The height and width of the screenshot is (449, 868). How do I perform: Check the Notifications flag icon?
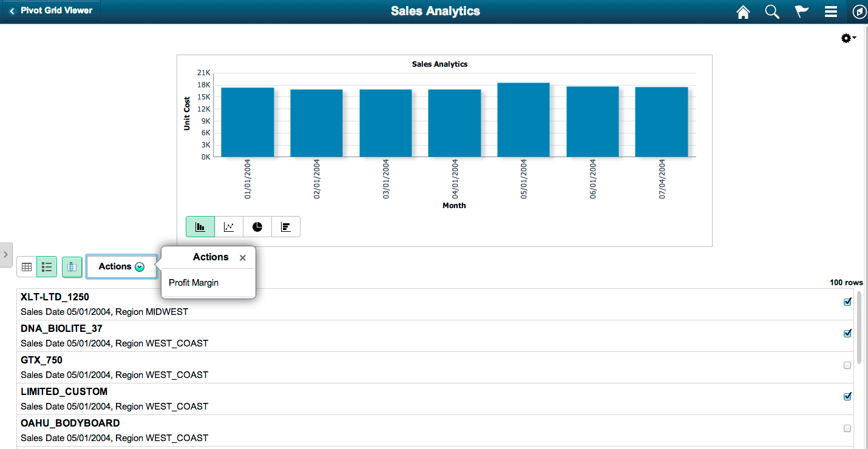click(801, 12)
